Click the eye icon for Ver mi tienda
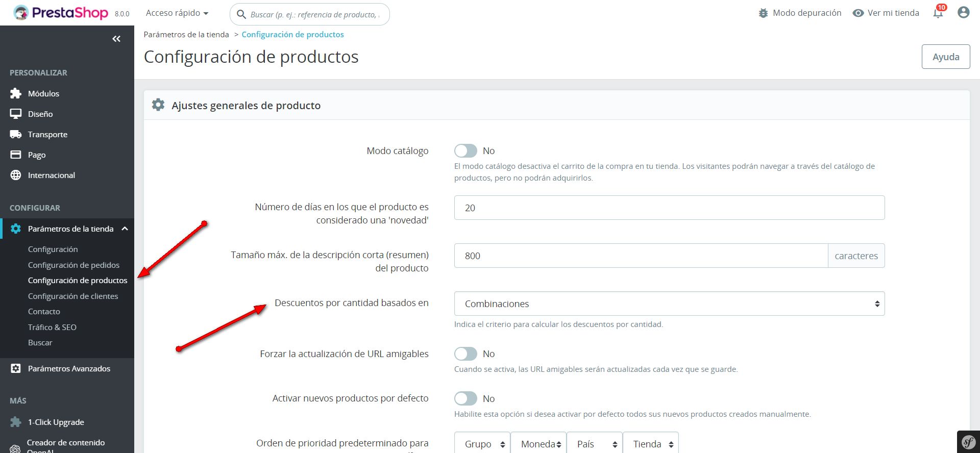The width and height of the screenshot is (980, 453). click(x=858, y=13)
